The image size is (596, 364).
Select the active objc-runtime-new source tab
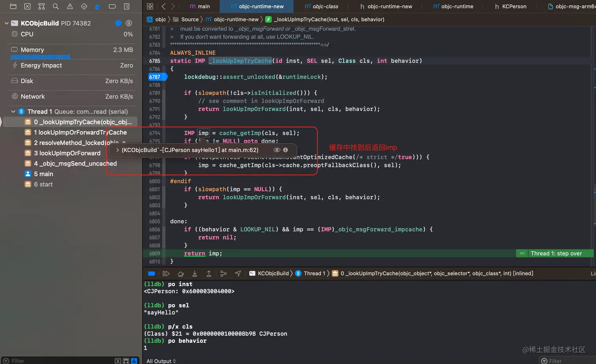point(257,6)
